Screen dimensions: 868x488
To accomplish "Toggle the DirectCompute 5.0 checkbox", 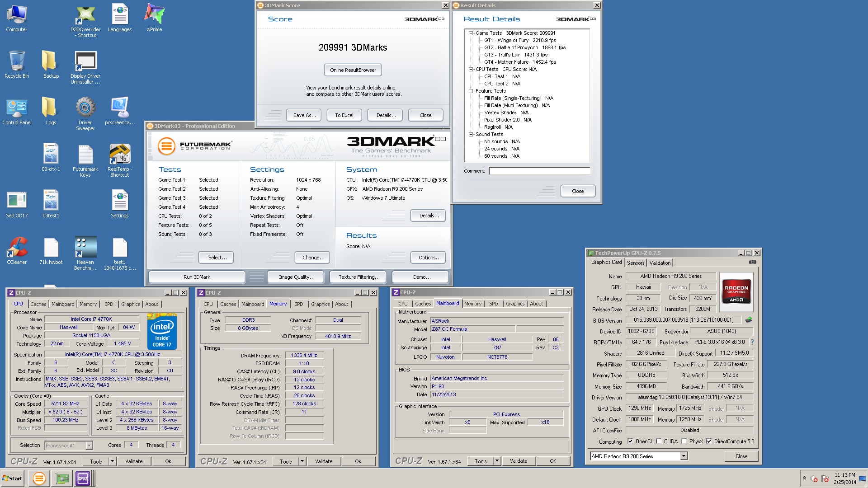I will point(709,441).
